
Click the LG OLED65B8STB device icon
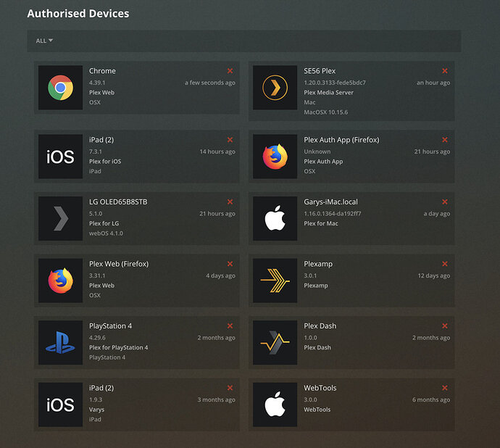point(61,219)
